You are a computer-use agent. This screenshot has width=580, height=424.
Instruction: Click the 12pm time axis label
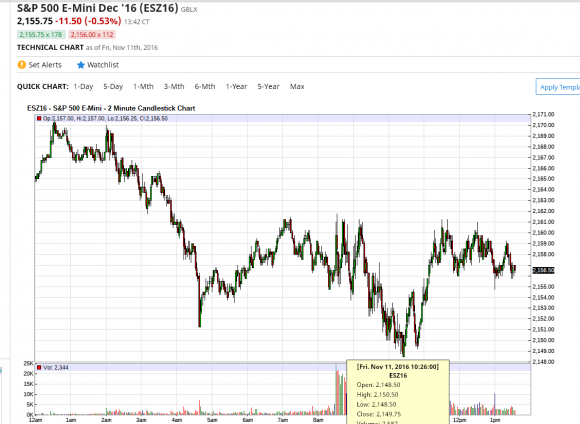pos(459,420)
